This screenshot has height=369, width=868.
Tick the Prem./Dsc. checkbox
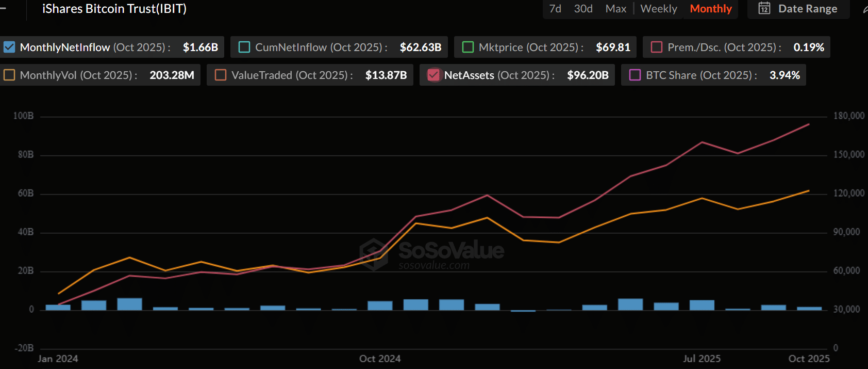point(657,47)
